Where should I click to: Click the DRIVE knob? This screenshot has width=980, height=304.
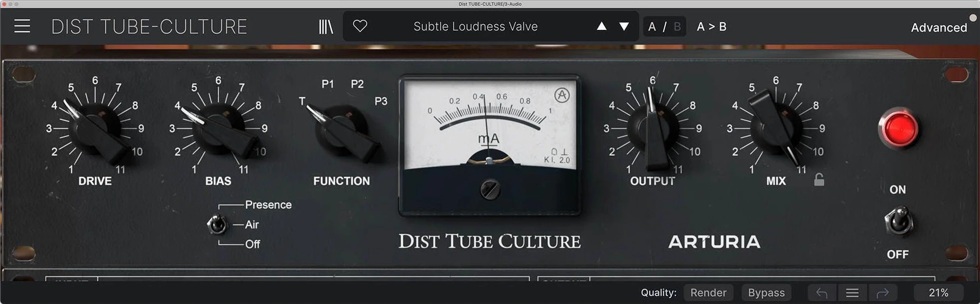98,131
